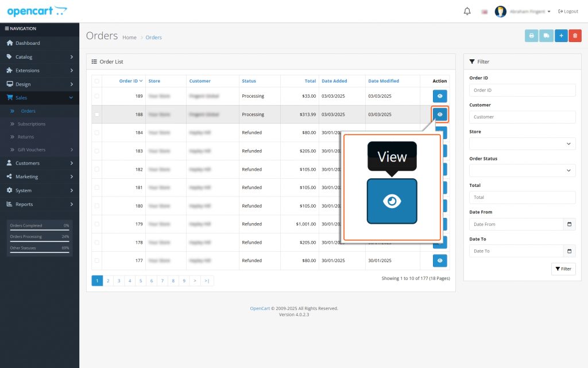Screen dimensions: 588x368
Task: View order 189 using eye icon
Action: tap(439, 96)
